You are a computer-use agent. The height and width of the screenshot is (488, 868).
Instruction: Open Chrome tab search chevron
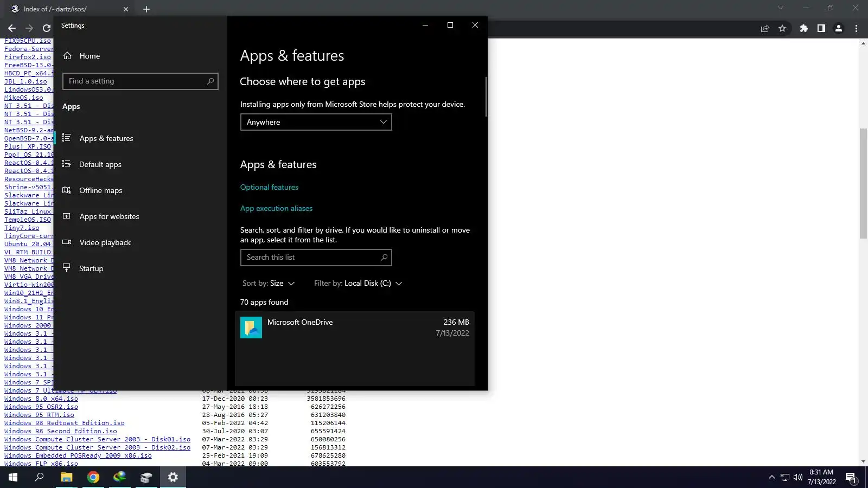click(x=781, y=8)
